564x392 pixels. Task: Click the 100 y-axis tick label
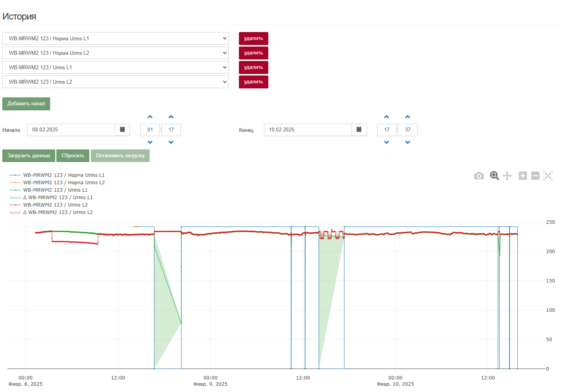pos(550,310)
